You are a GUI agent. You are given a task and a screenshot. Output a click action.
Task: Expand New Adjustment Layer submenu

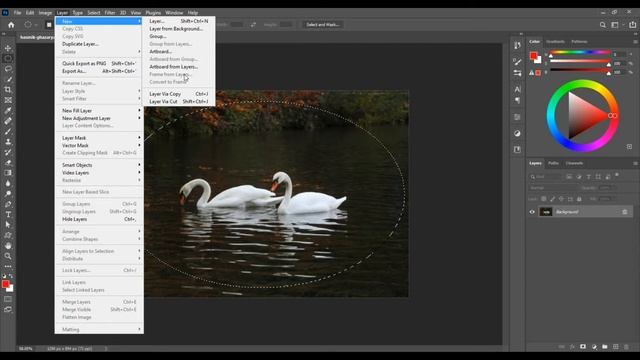[99, 118]
